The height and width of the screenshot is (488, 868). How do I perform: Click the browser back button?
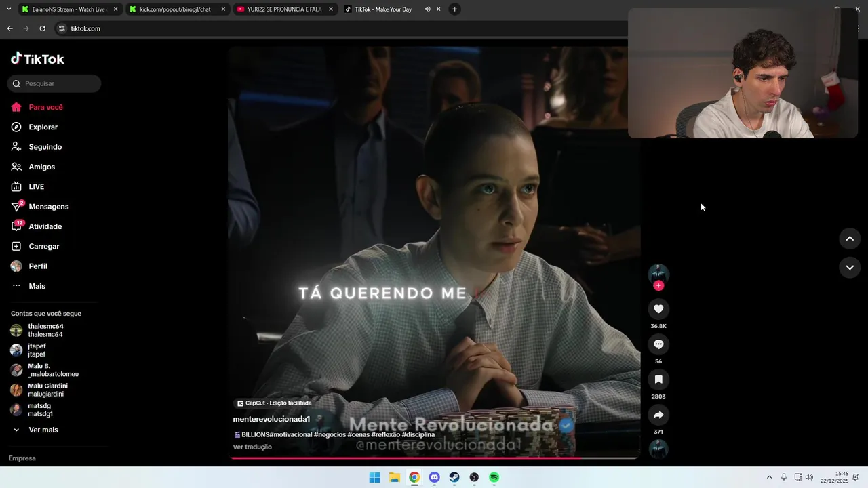pyautogui.click(x=9, y=28)
